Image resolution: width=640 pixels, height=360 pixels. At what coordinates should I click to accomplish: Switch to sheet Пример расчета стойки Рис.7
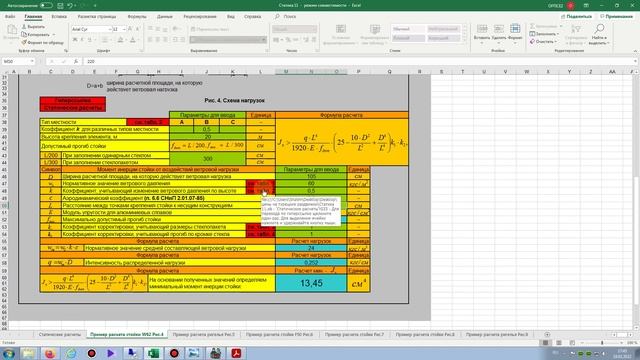(354, 334)
